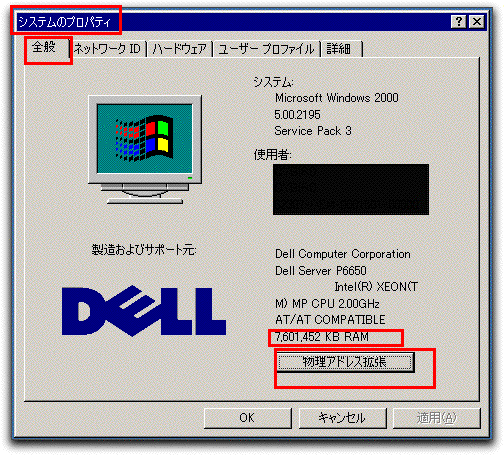Click the greyed 適用(A) button

[437, 418]
